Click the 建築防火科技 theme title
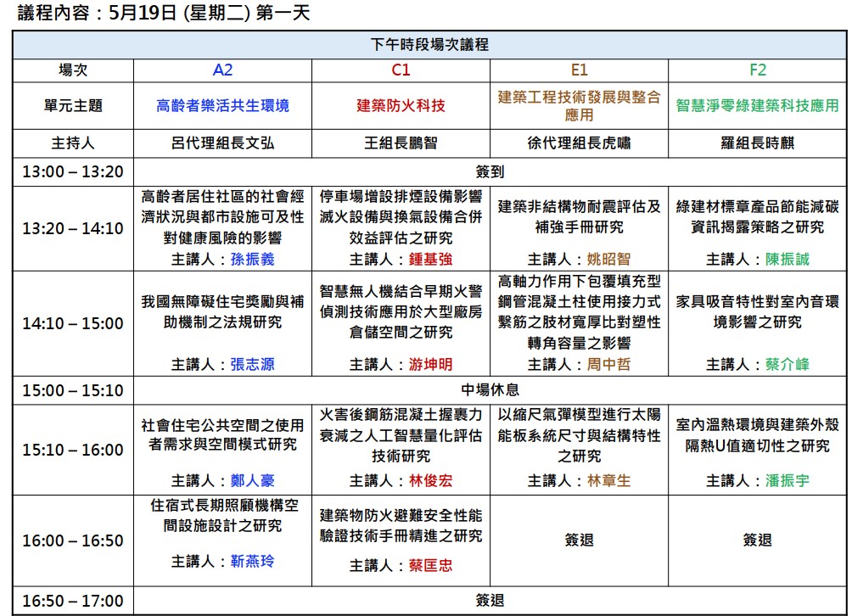Image resolution: width=852 pixels, height=616 pixels. point(401,106)
